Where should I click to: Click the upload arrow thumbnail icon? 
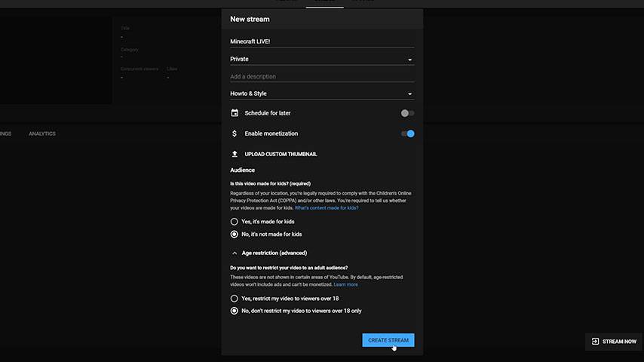(x=235, y=154)
